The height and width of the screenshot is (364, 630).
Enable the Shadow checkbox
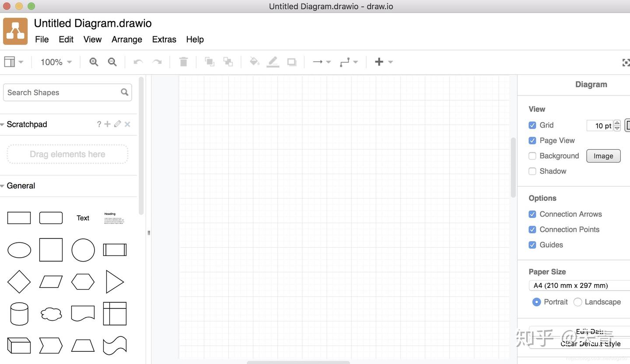pyautogui.click(x=532, y=171)
